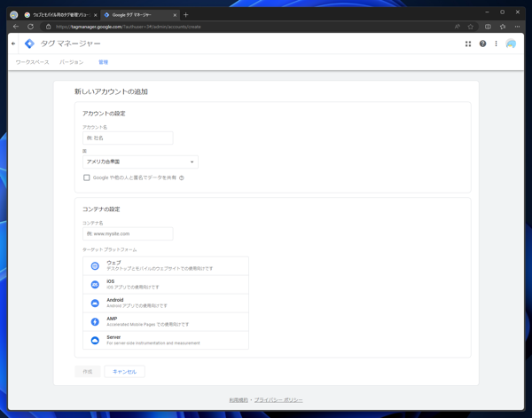Click the キャンセル button
The image size is (532, 418).
coord(124,372)
